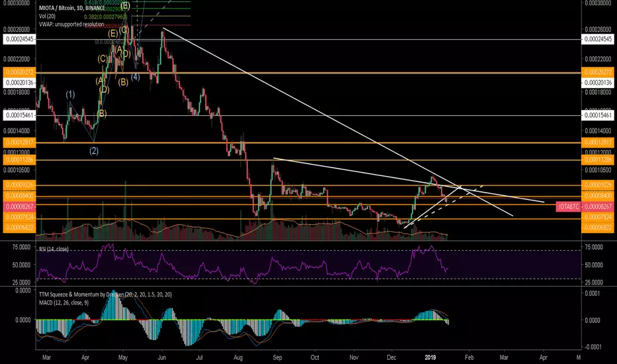Click the pink IOTABTC price tag

(568, 206)
